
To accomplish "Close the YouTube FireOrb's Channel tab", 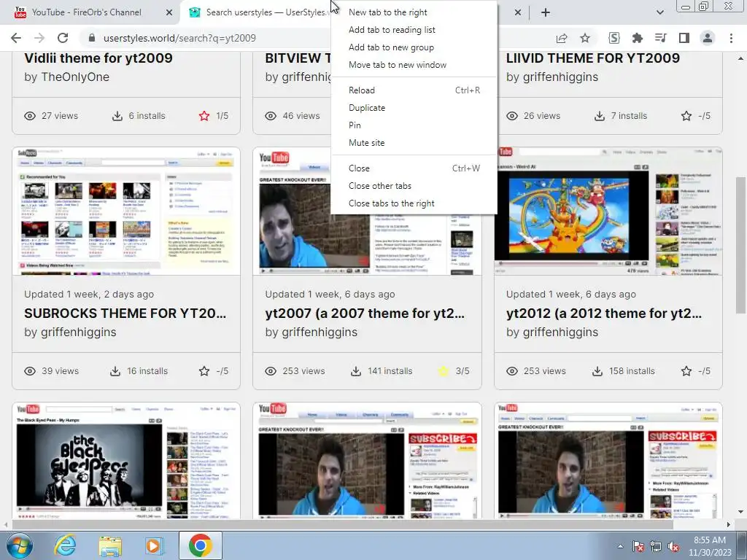I will (169, 12).
